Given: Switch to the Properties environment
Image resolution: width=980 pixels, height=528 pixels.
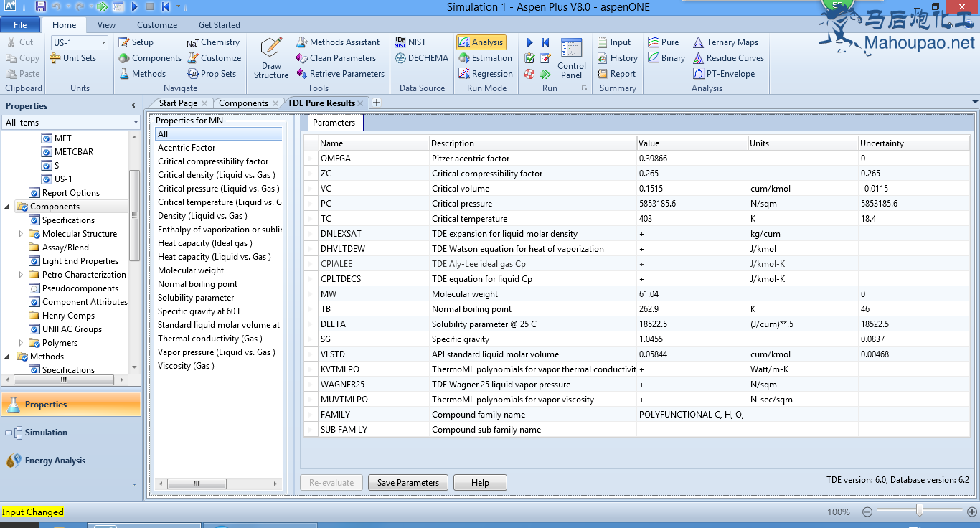Looking at the screenshot, I should pos(71,405).
